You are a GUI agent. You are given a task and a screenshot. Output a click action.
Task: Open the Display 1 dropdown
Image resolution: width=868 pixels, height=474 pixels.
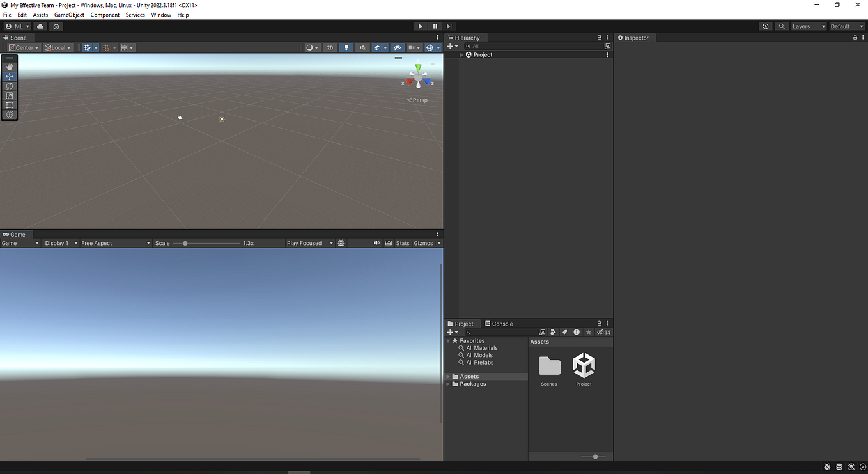pos(61,243)
